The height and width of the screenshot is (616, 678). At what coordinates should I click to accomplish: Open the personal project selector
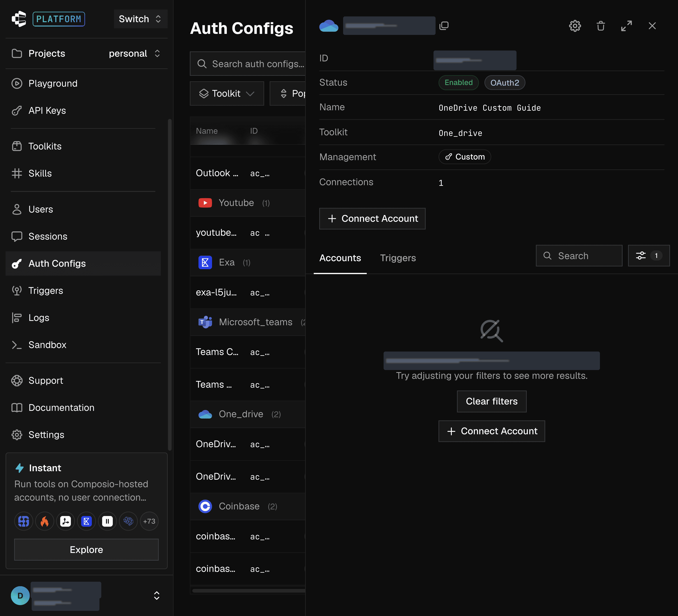pyautogui.click(x=135, y=53)
